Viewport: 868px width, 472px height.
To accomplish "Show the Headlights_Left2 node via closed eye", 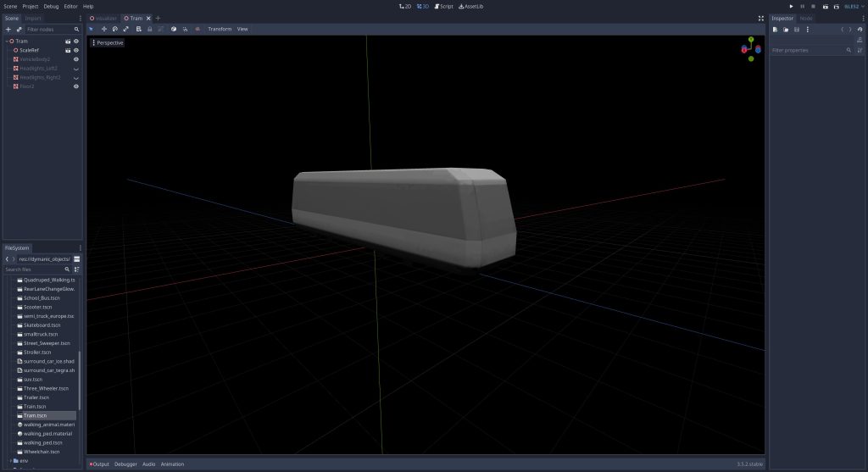I will tap(75, 68).
